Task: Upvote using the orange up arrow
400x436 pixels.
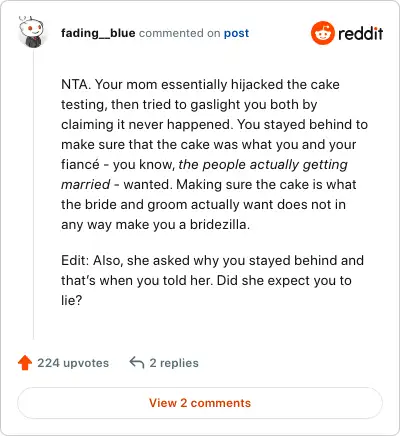Action: click(25, 363)
